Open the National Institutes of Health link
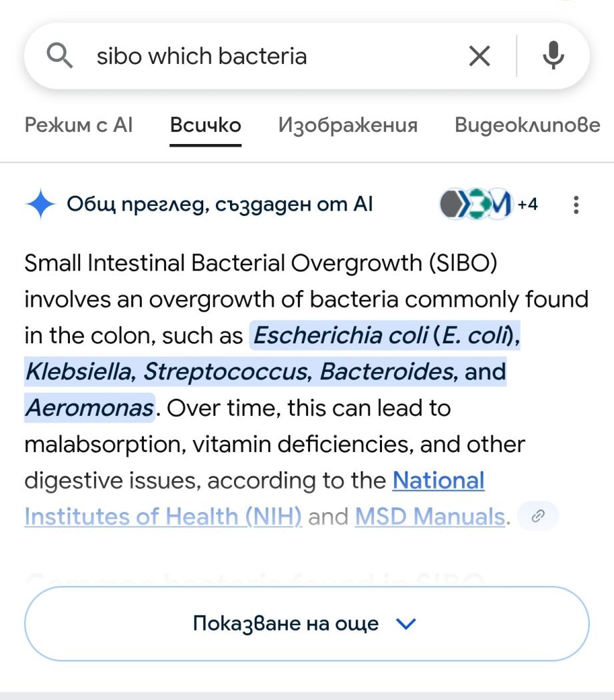 [x=438, y=481]
